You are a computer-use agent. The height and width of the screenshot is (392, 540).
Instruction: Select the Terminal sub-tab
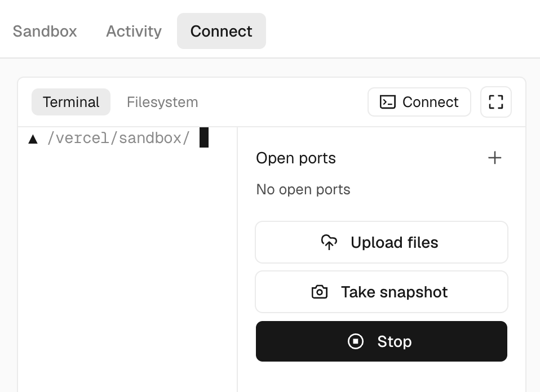coord(71,102)
